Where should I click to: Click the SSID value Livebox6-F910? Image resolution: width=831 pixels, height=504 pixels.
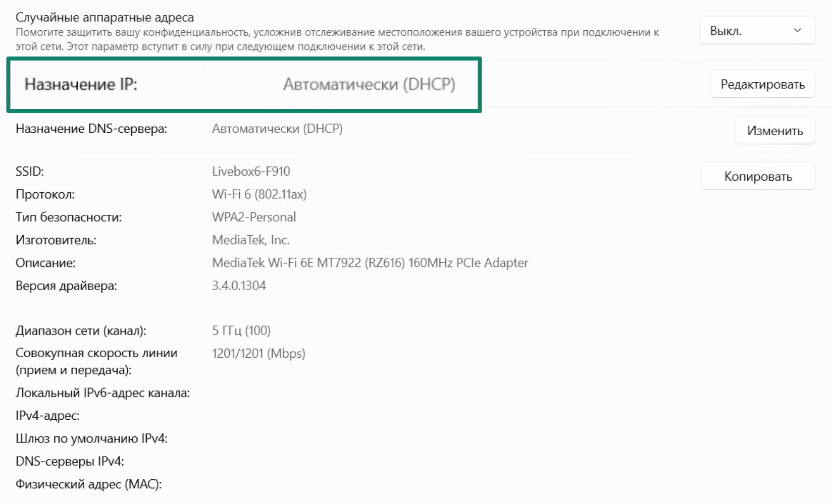coord(250,171)
